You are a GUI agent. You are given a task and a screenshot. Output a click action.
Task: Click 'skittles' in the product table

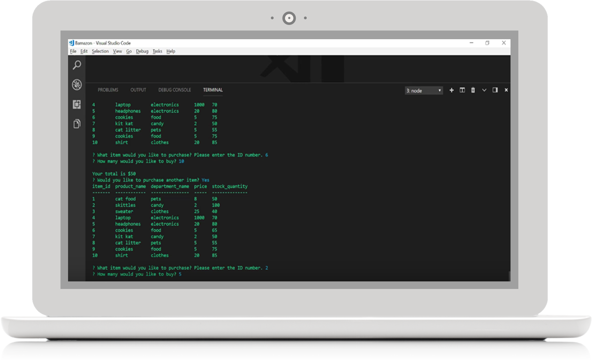(x=125, y=205)
